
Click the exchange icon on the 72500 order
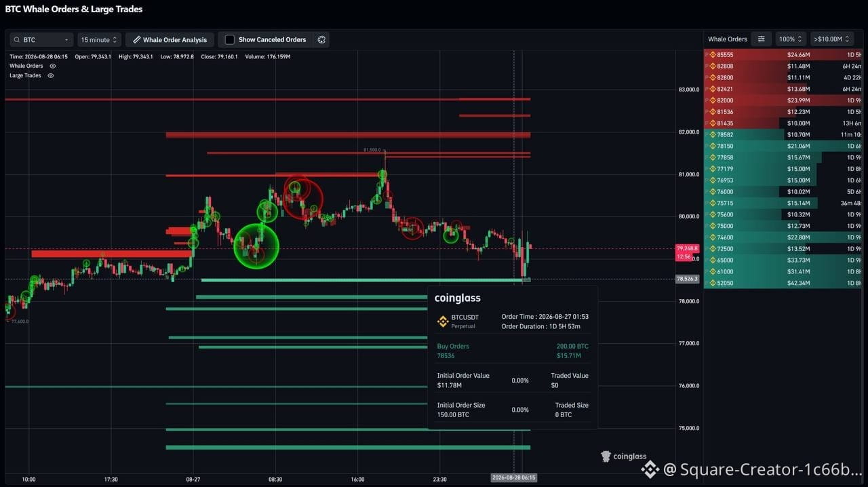point(713,249)
